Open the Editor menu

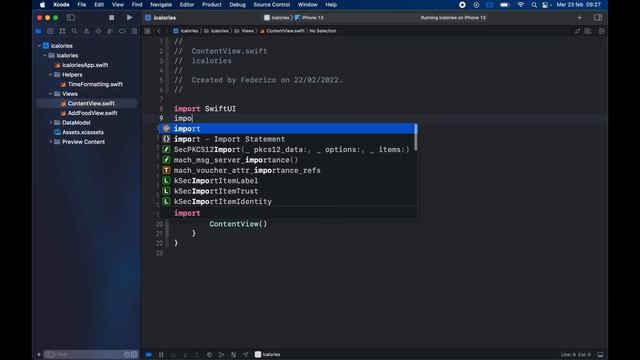pyautogui.click(x=187, y=4)
